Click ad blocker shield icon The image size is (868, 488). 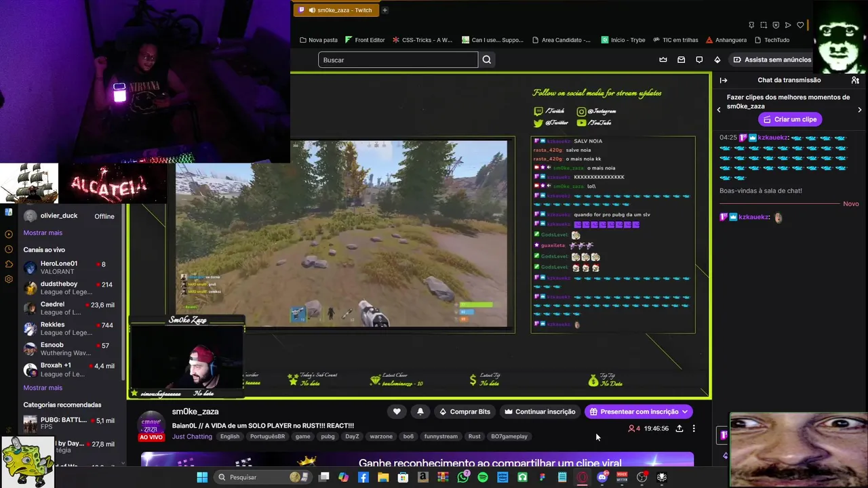pos(776,25)
